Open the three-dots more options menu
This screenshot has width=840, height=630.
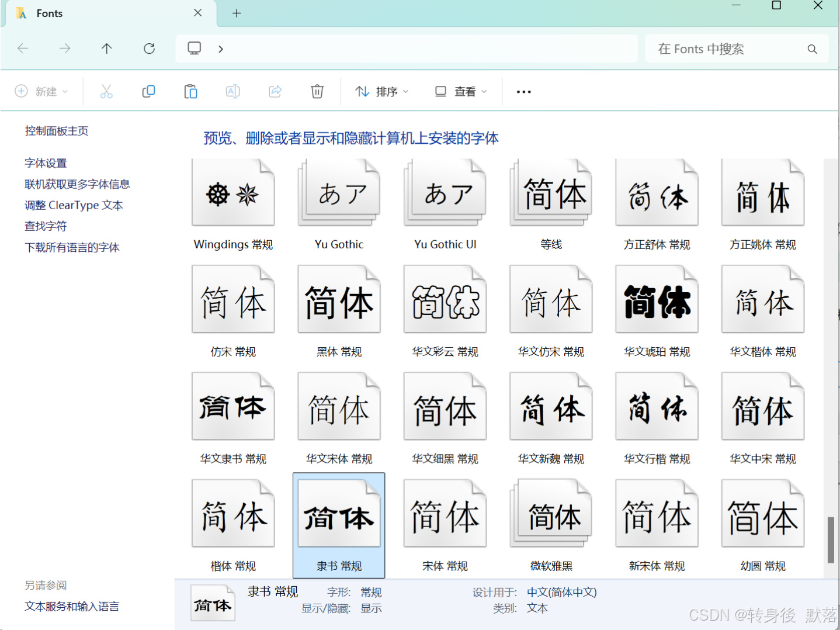point(524,92)
